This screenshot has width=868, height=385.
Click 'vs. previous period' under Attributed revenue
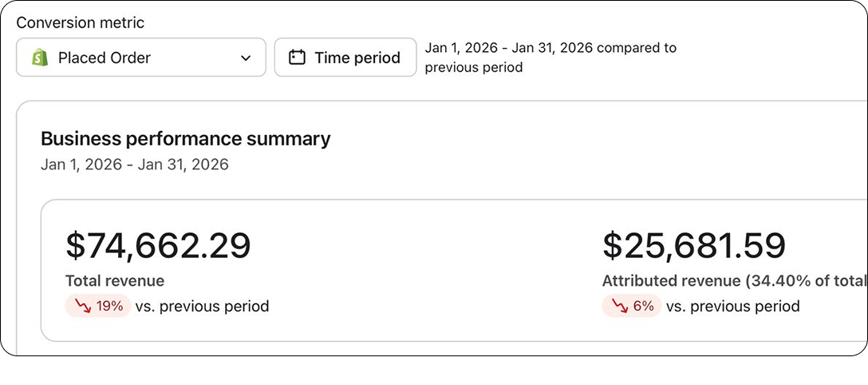tap(733, 307)
